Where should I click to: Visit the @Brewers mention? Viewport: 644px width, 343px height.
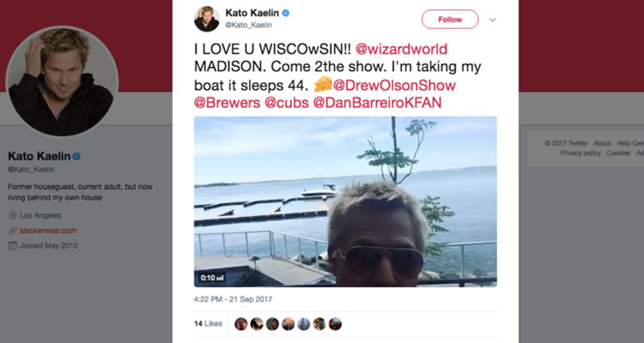click(228, 103)
